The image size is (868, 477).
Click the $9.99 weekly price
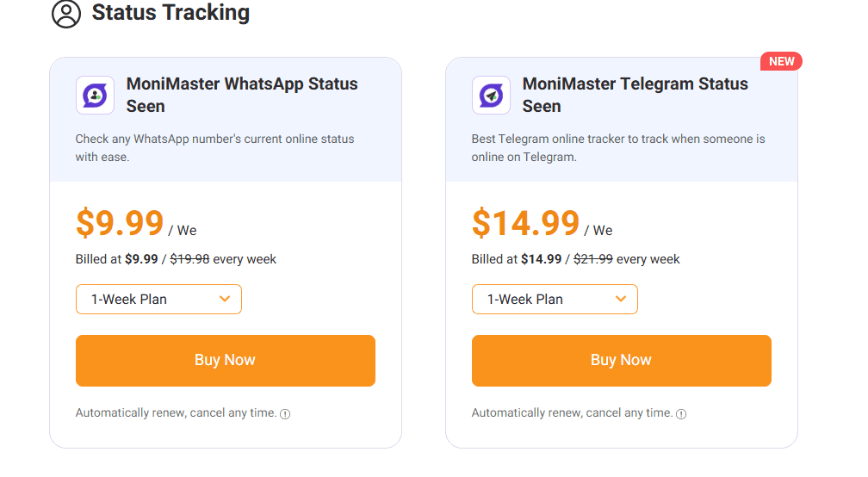pyautogui.click(x=120, y=223)
